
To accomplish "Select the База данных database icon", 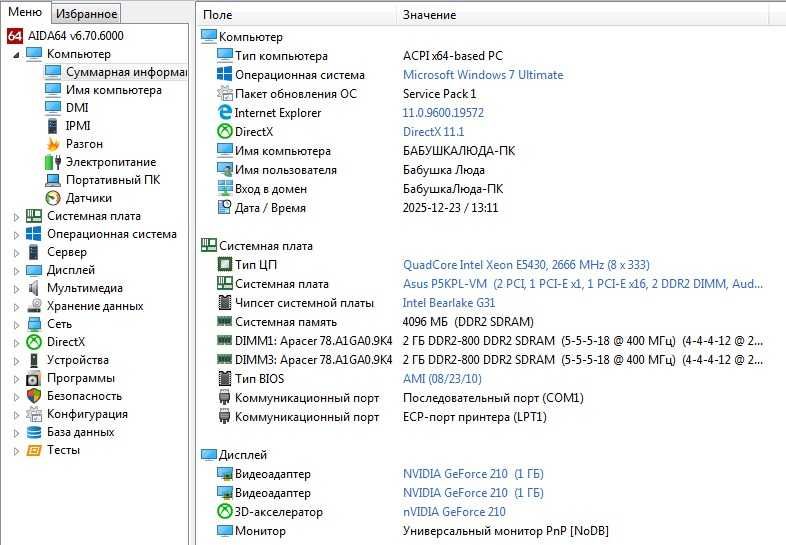I will pyautogui.click(x=34, y=432).
